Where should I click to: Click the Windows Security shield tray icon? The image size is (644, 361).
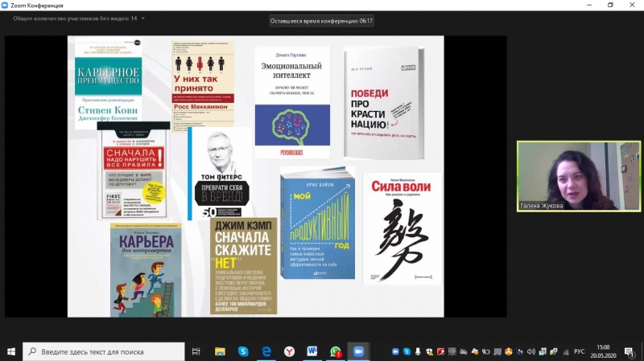[429, 351]
